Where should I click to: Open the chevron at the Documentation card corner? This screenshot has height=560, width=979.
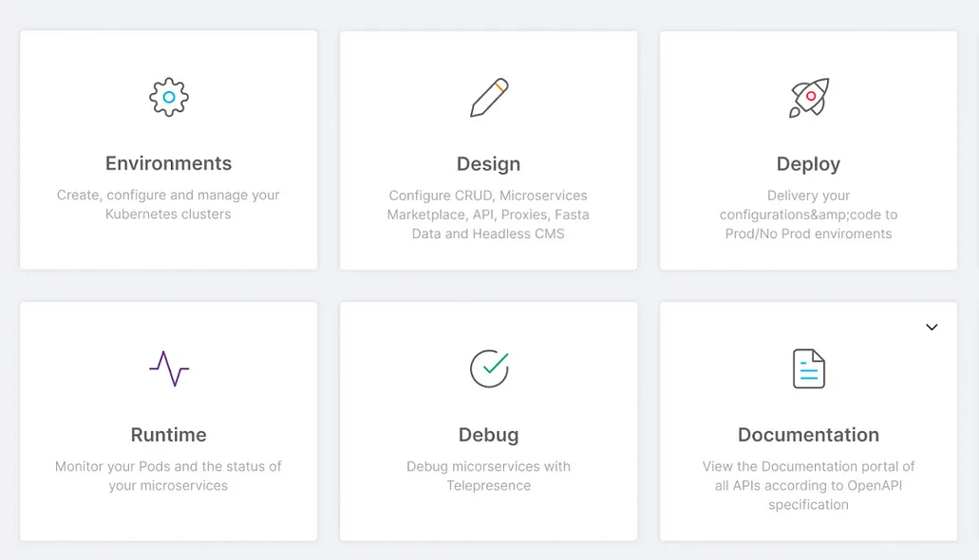932,327
